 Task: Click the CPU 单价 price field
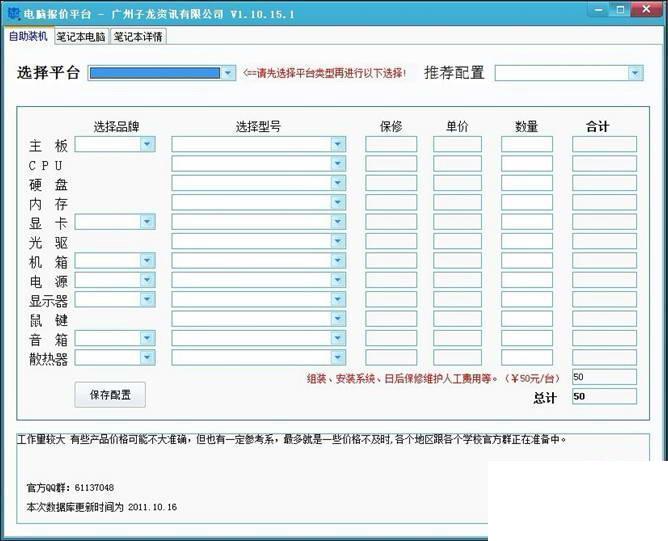pyautogui.click(x=457, y=164)
